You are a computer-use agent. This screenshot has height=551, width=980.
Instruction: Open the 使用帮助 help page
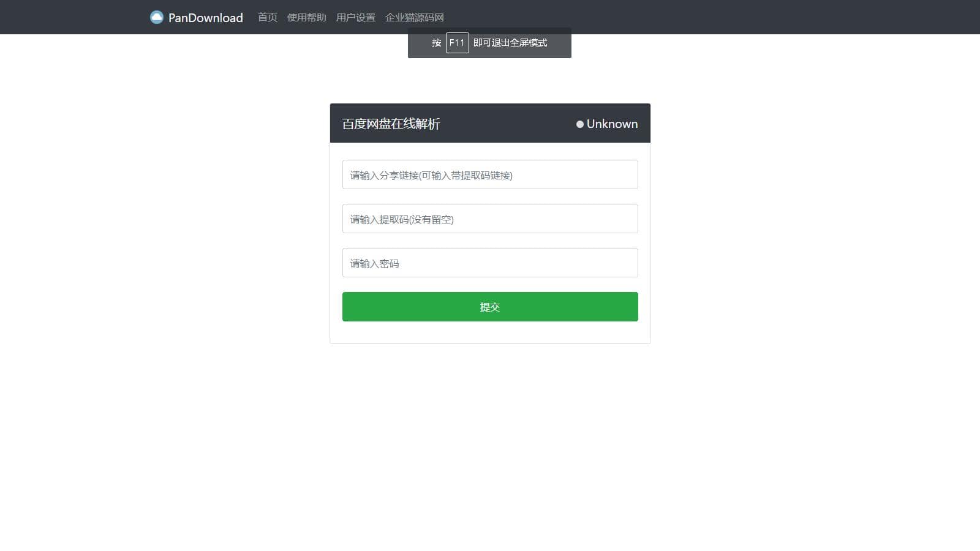click(306, 17)
